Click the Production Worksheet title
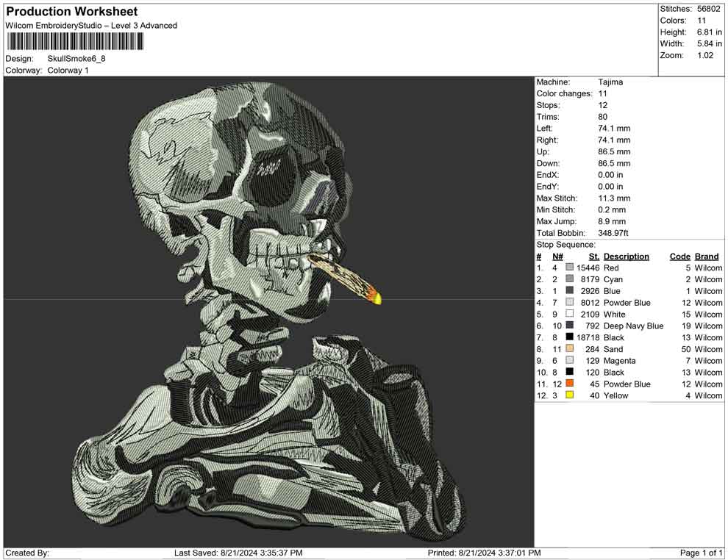Viewport: 728px width, 560px height. [72, 12]
